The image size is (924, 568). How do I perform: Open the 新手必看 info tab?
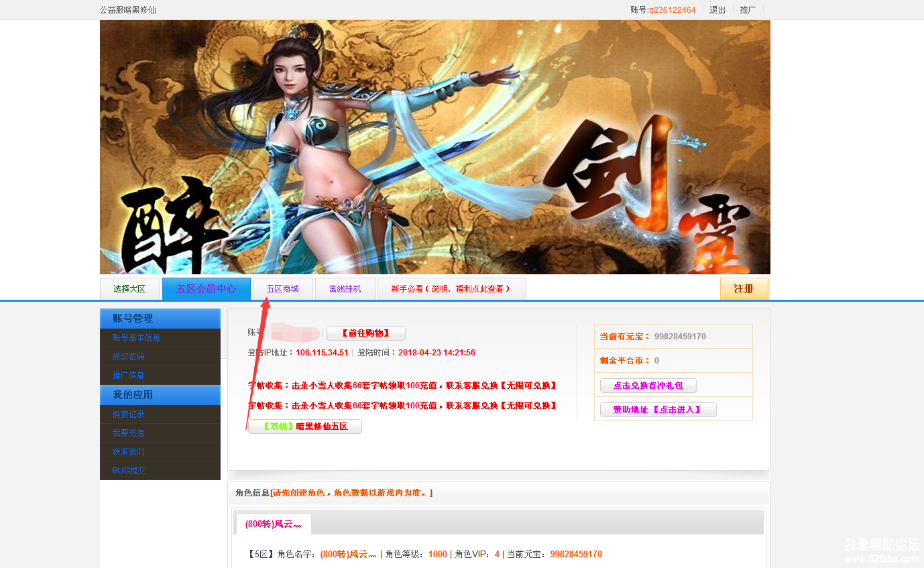(451, 289)
